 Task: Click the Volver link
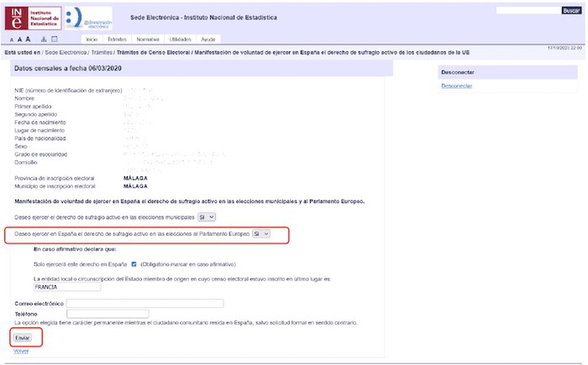coord(21,351)
